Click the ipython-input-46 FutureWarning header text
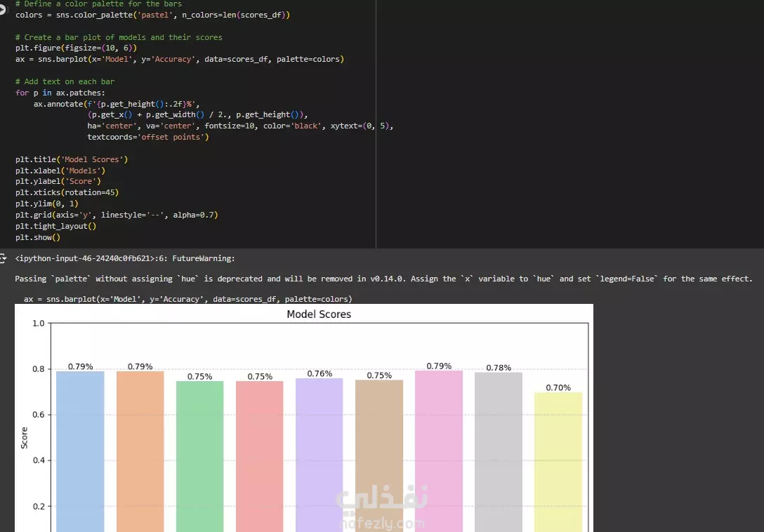 125,258
